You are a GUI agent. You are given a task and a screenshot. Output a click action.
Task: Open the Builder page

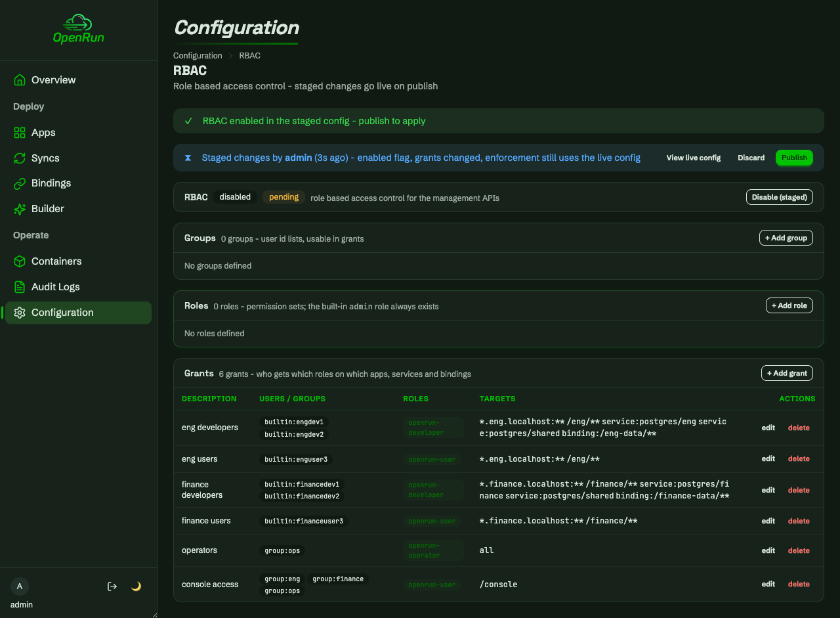tap(78, 209)
